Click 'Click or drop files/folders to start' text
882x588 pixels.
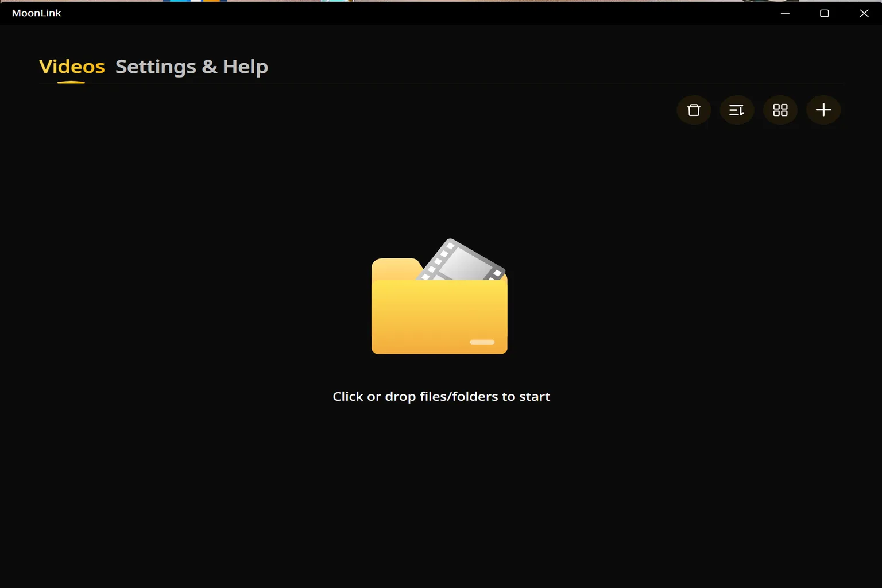click(441, 396)
